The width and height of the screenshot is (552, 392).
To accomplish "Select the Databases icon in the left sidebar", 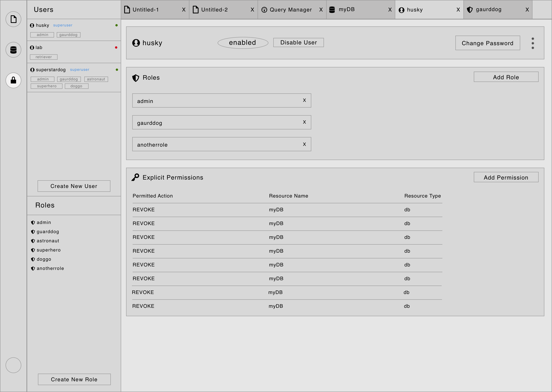I will 13,50.
